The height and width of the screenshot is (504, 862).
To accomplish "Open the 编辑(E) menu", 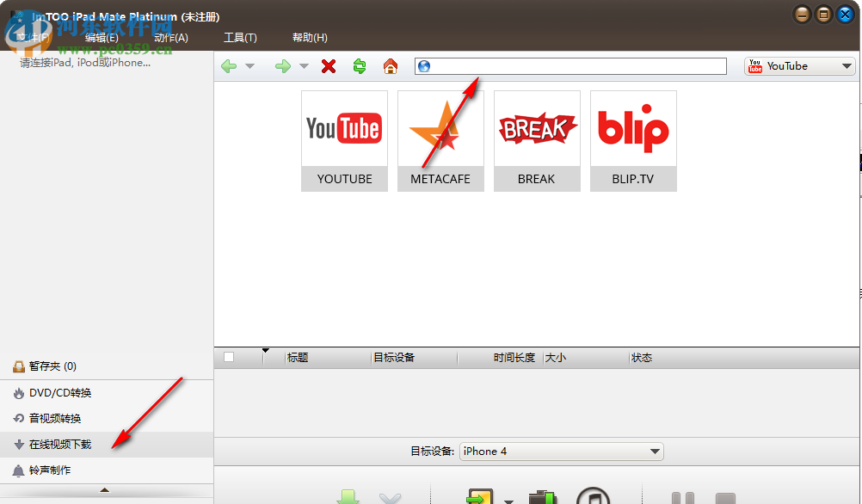I will (x=102, y=37).
